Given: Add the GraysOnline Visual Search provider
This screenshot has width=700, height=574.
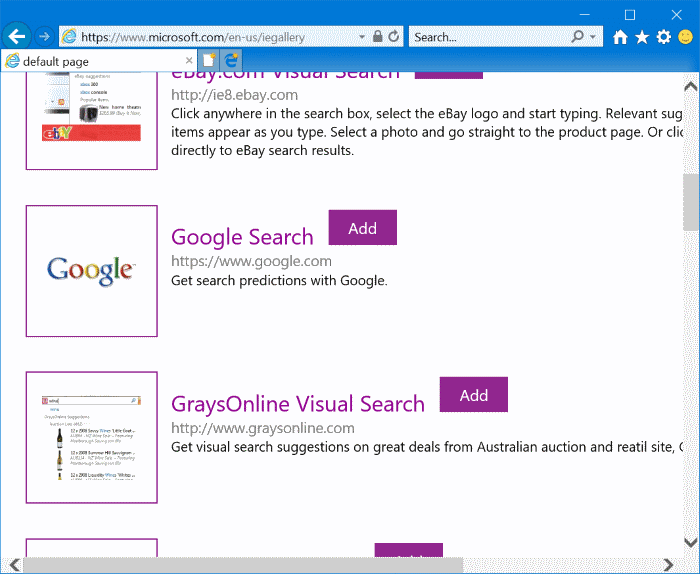Looking at the screenshot, I should click(x=474, y=395).
